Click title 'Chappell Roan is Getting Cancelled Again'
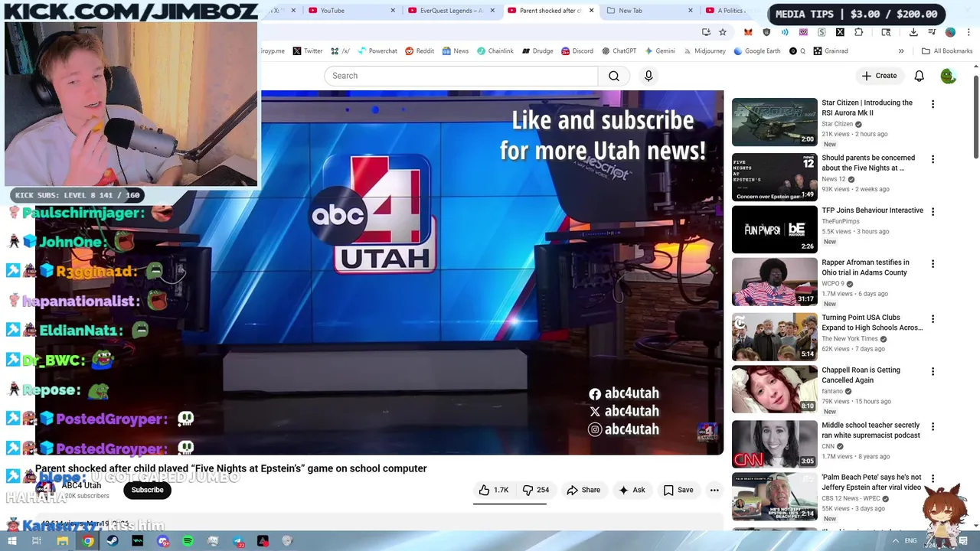Image resolution: width=980 pixels, height=551 pixels. (861, 375)
